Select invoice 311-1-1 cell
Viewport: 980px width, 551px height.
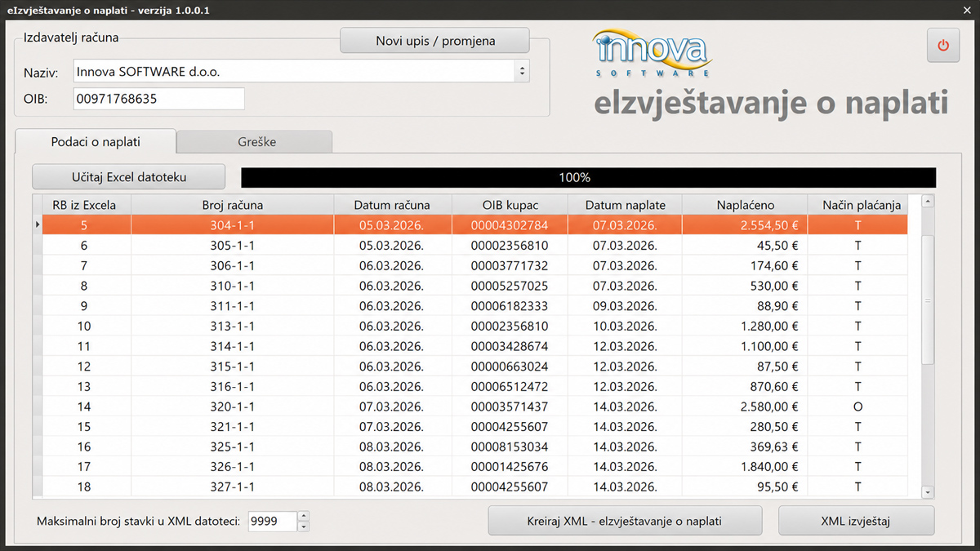(233, 306)
